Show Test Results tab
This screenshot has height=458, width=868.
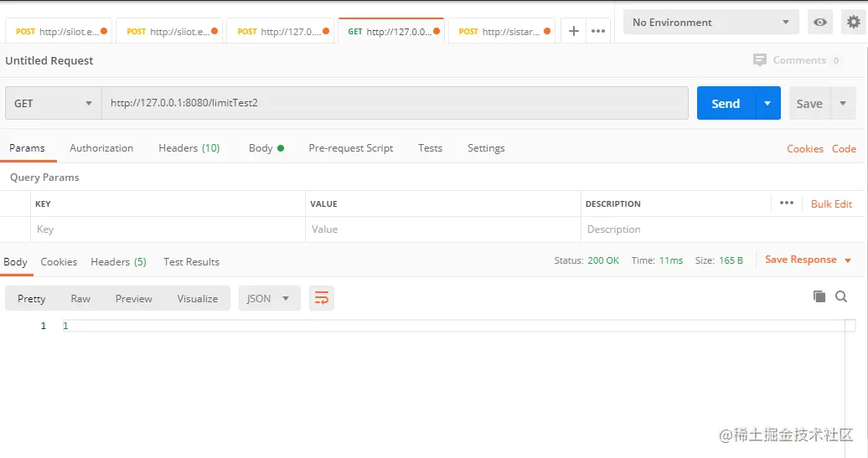[x=191, y=261]
